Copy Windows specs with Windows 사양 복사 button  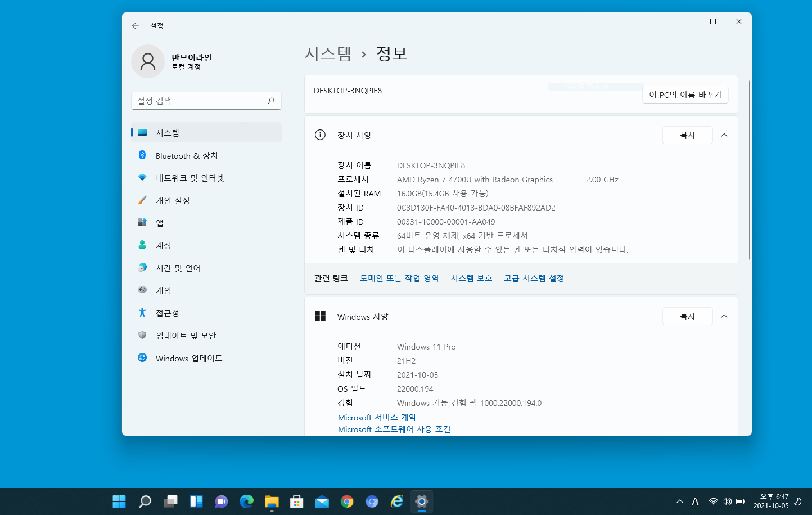pos(687,316)
